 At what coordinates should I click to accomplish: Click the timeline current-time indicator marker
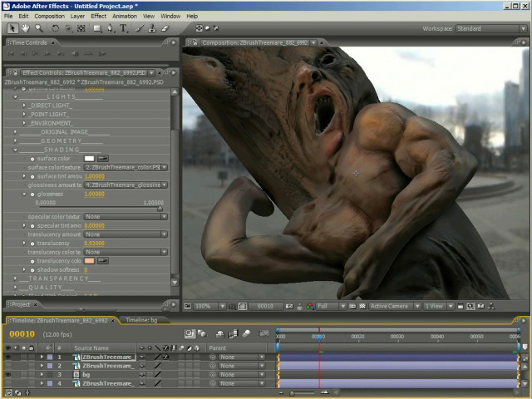[319, 337]
